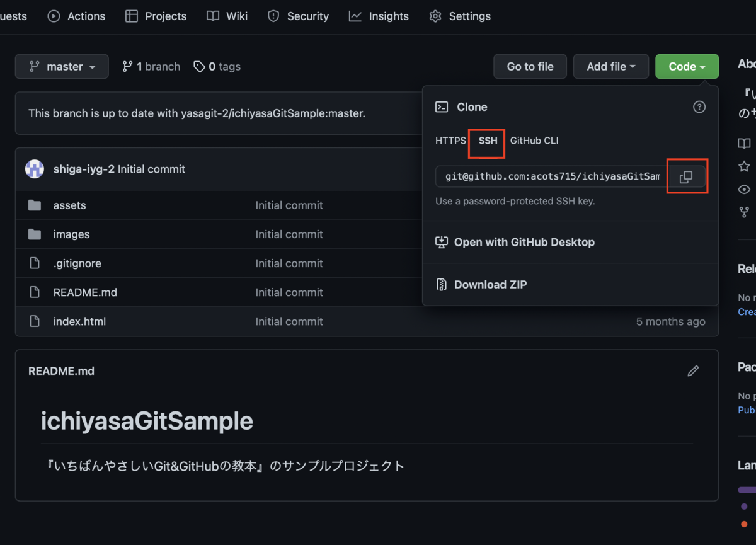The height and width of the screenshot is (545, 756).
Task: Select the tags icon beside 0 tags
Action: 200,66
